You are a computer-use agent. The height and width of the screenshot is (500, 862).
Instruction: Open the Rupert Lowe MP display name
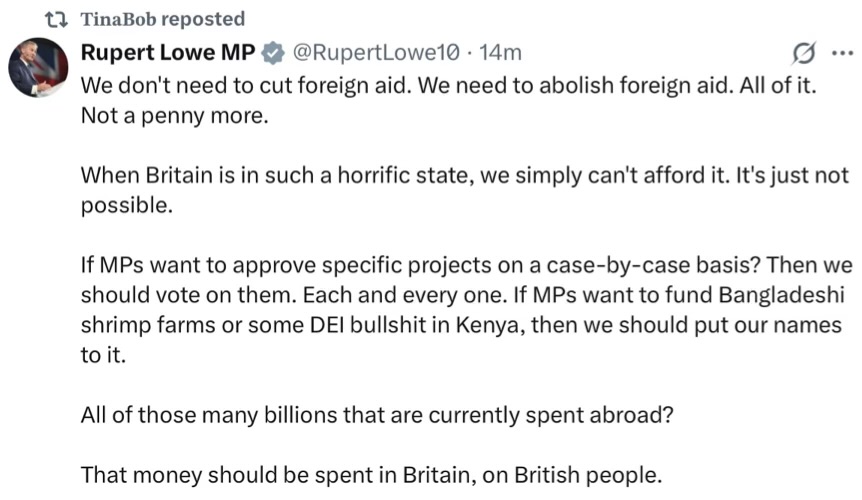point(167,52)
